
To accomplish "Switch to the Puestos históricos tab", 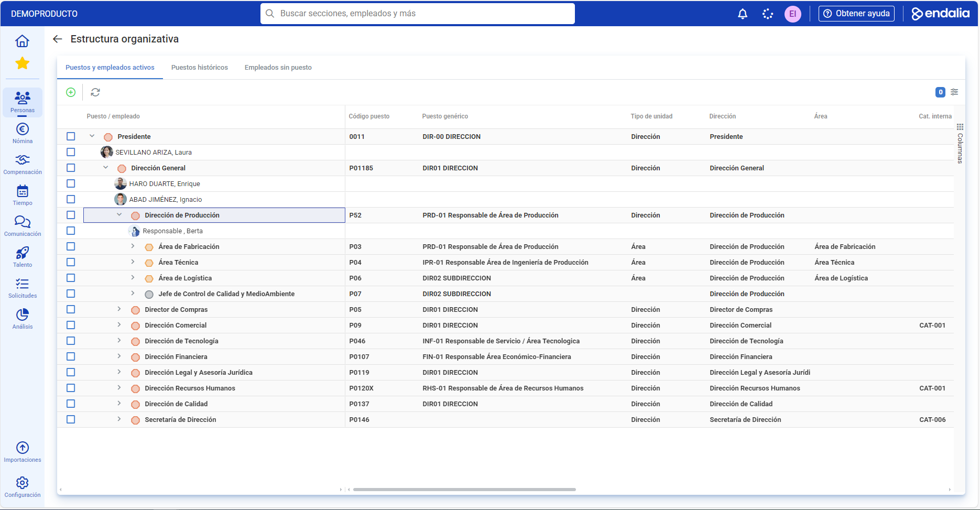I will coord(200,68).
